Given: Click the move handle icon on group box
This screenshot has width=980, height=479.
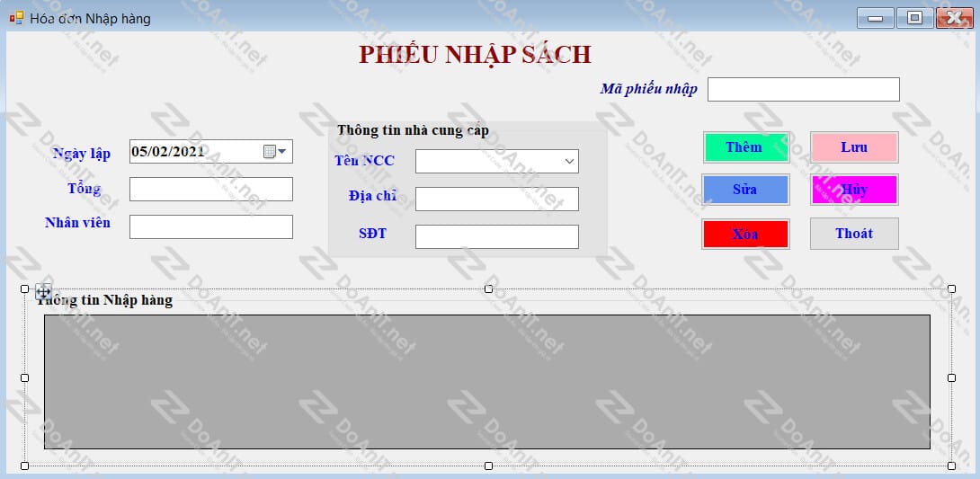Looking at the screenshot, I should click(43, 291).
